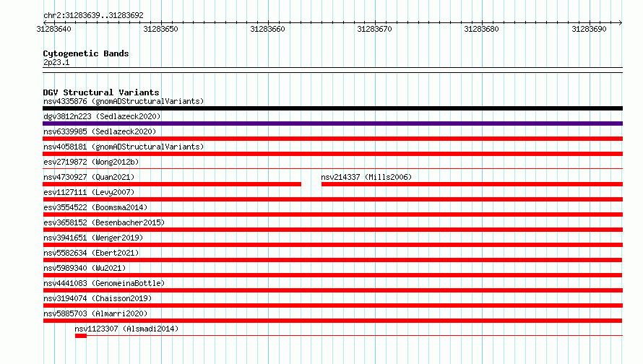Click the black bar of nsv4335876
Image resolution: width=643 pixels, height=364 pixels.
pyautogui.click(x=332, y=108)
